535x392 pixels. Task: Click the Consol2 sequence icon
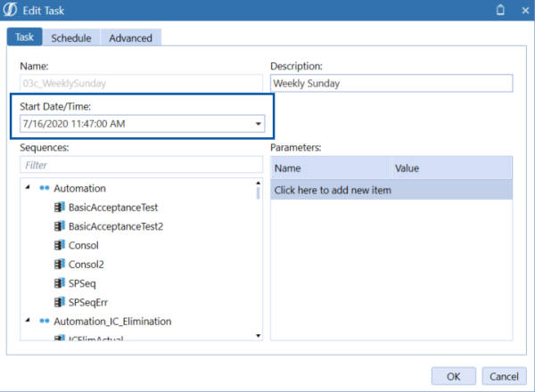(60, 264)
